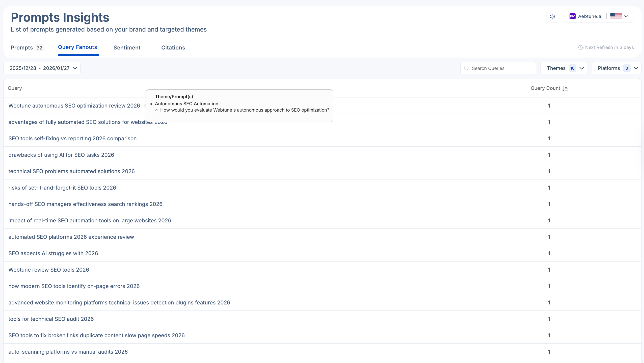This screenshot has width=644, height=363.
Task: Click the webtune.ai workspace logo icon
Action: 572,16
